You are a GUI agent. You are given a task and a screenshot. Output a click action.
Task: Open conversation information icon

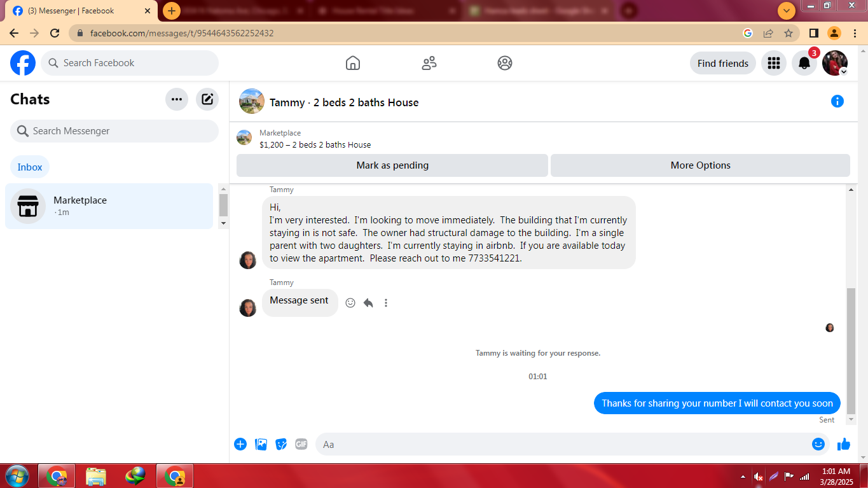(837, 101)
